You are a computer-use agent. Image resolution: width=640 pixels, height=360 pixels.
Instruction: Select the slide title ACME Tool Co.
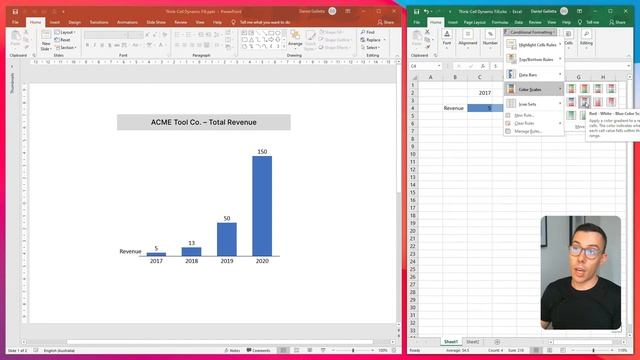click(204, 122)
